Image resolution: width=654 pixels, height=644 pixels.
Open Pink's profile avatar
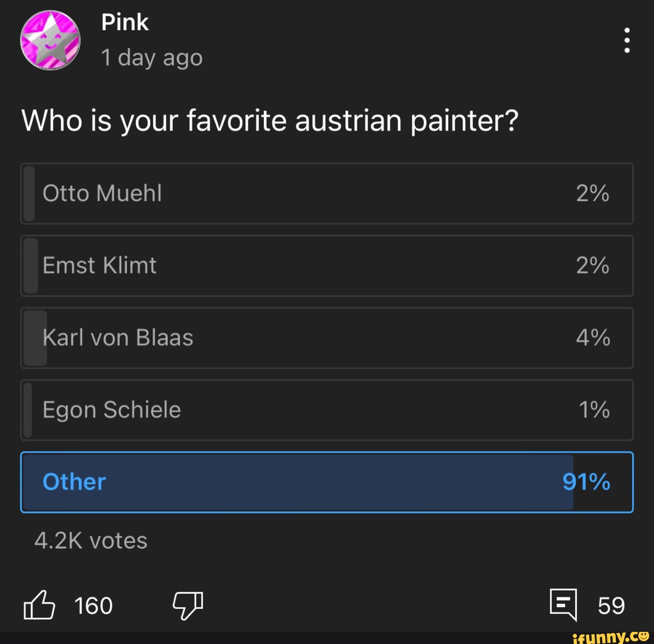click(x=51, y=40)
